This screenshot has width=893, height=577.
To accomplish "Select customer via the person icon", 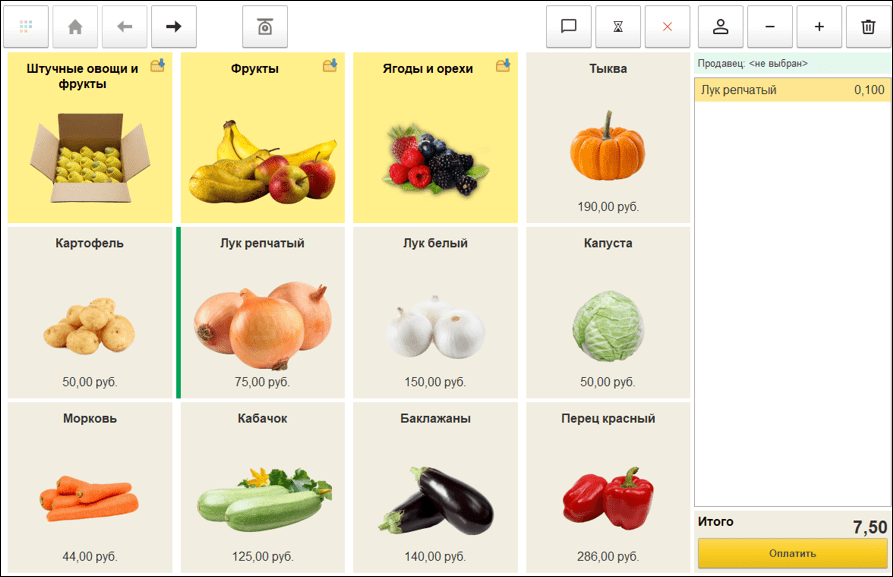I will click(720, 27).
